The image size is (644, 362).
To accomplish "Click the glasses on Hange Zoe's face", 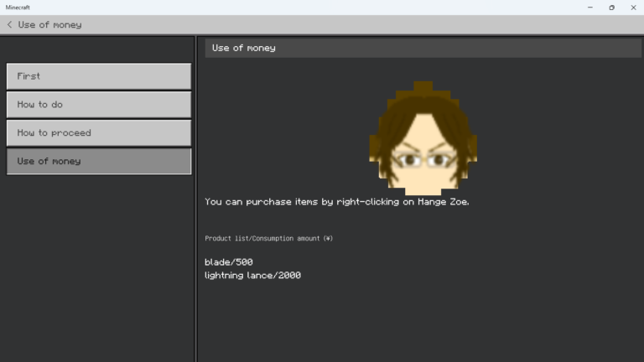I will [423, 158].
